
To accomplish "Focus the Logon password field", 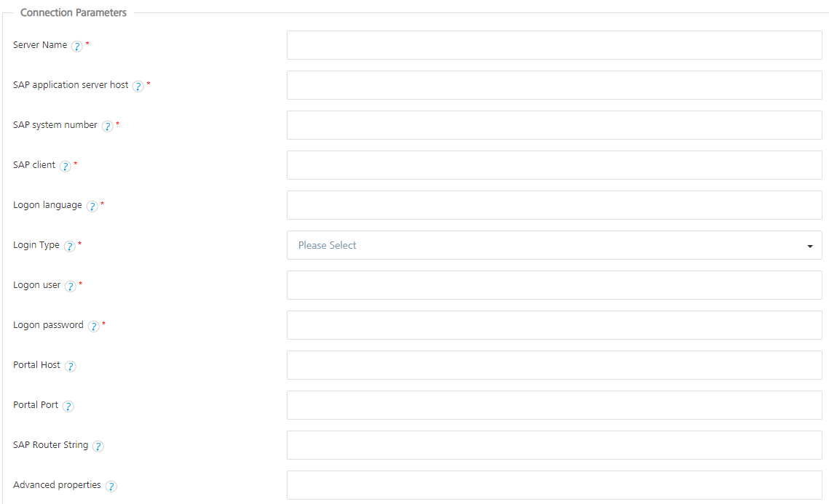I will [x=555, y=325].
